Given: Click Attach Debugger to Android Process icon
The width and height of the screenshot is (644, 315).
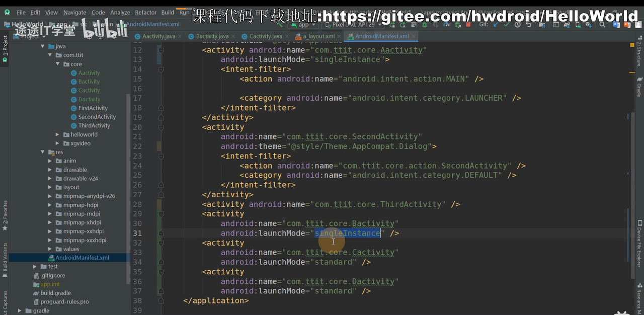Looking at the screenshot, I should pos(457,24).
